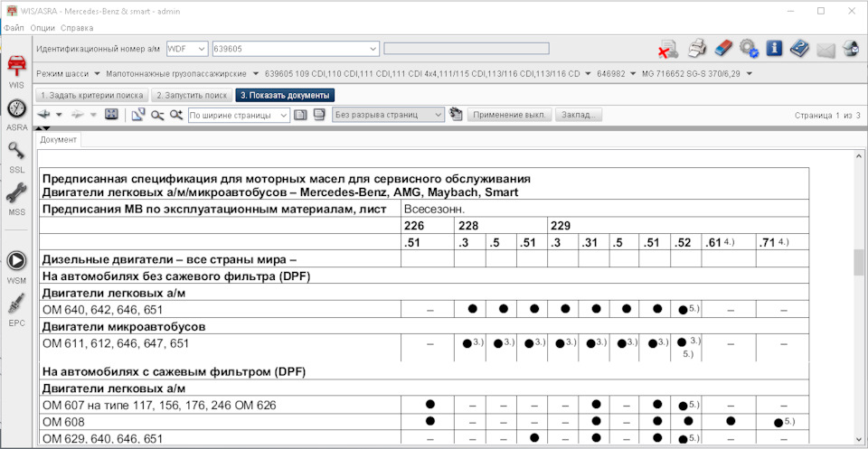This screenshot has width=868, height=449.
Task: Click '3. Показать документы' step button
Action: tap(285, 95)
